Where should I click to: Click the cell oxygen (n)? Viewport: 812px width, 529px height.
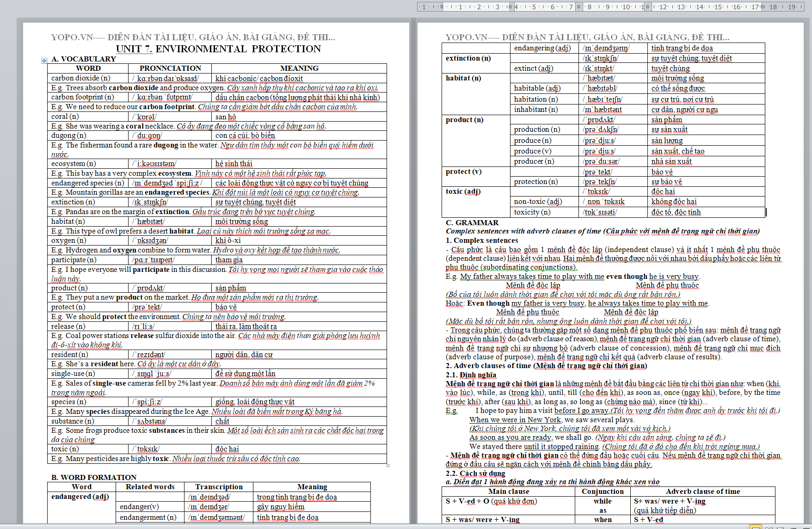tap(88, 240)
